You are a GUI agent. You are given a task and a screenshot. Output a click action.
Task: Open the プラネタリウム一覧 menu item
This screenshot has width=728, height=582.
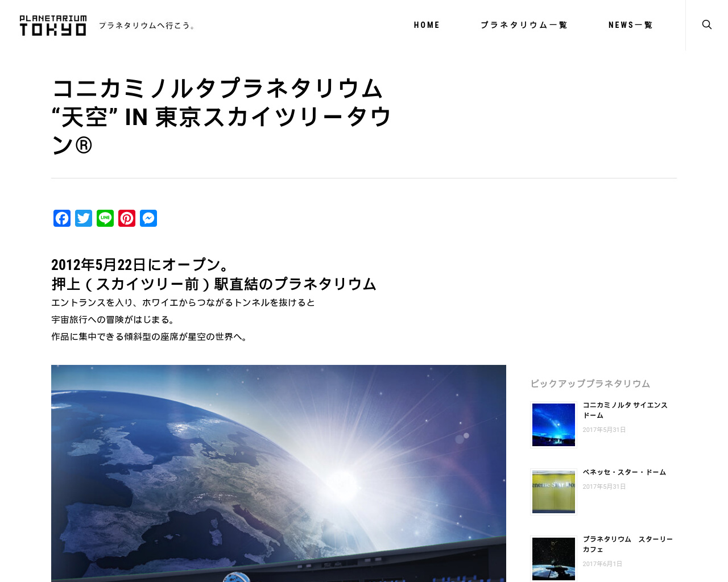point(524,25)
